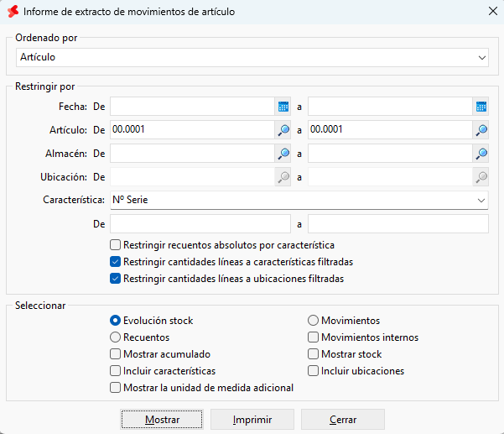Tick the Mostrar acumulado checkbox
The width and height of the screenshot is (504, 434).
click(115, 354)
